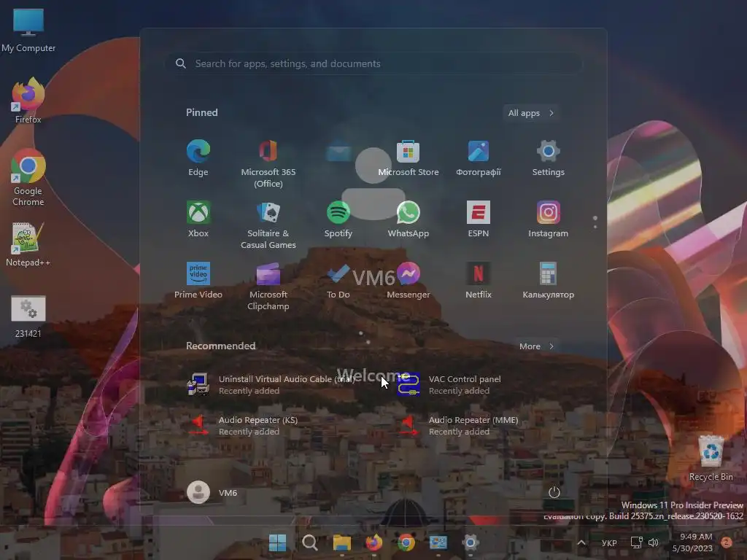The width and height of the screenshot is (747, 560).
Task: Open Prime Video app
Action: pos(198,281)
